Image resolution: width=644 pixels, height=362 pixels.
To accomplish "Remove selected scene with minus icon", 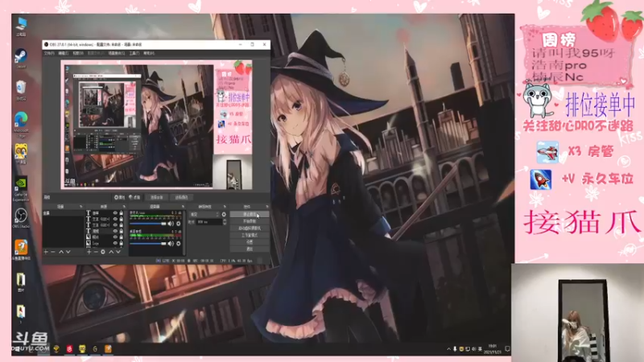I will coord(53,252).
